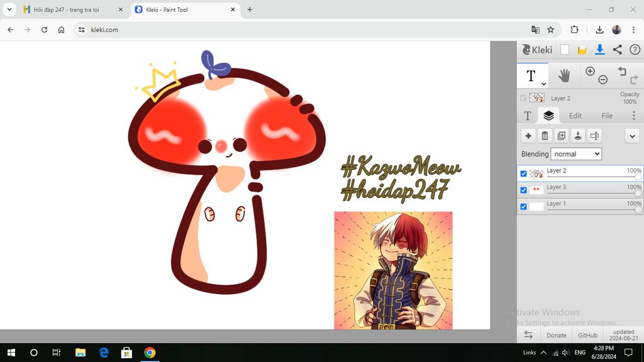This screenshot has height=362, width=644.
Task: Open the File tab
Action: [607, 116]
